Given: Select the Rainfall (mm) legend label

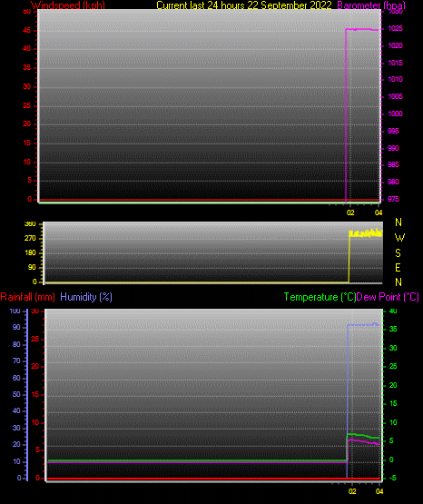Looking at the screenshot, I should 27,297.
